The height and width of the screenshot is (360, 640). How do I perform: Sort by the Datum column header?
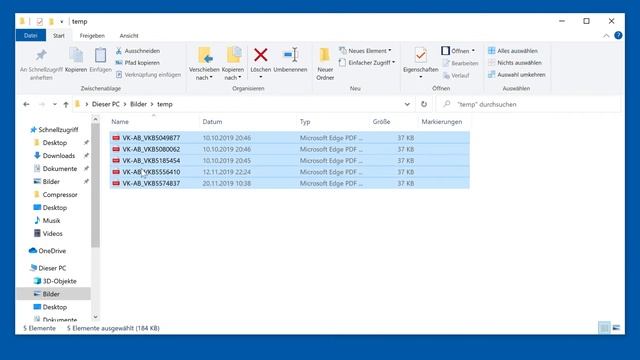(248, 122)
